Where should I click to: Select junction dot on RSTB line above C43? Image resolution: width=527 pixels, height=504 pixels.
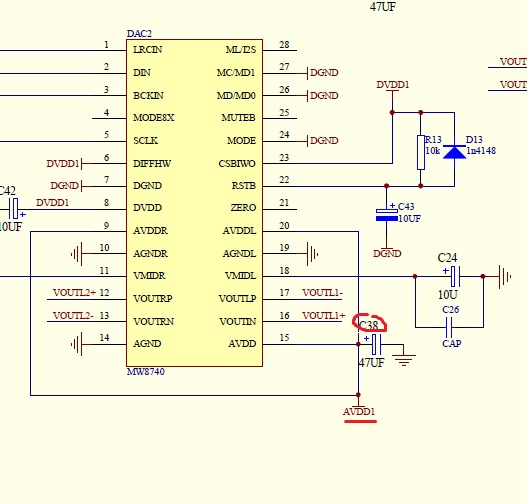coord(387,186)
